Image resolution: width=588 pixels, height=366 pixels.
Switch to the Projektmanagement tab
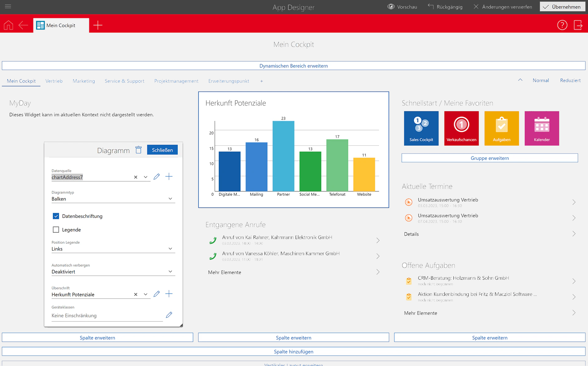coord(176,81)
